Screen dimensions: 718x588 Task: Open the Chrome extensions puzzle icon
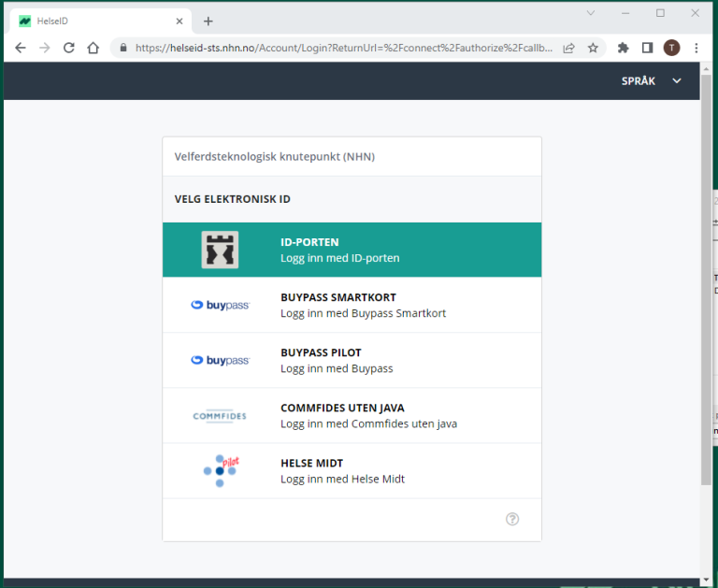[623, 48]
